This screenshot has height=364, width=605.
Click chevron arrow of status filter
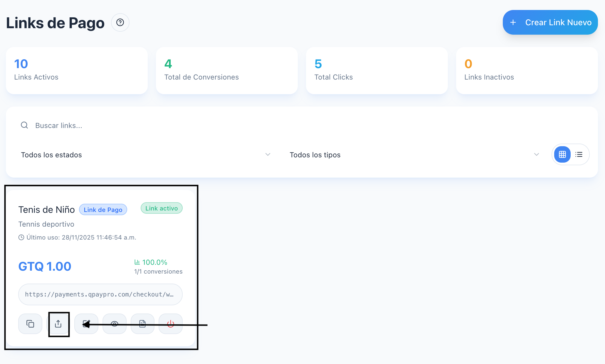pyautogui.click(x=268, y=154)
